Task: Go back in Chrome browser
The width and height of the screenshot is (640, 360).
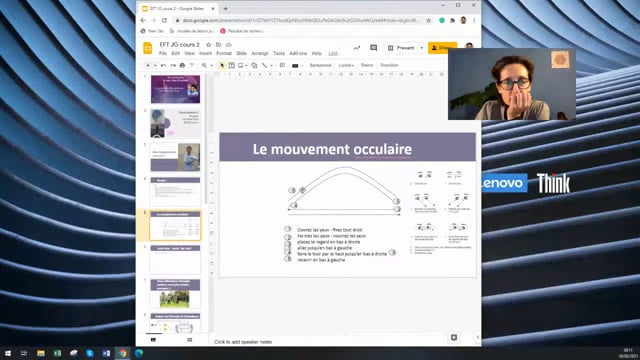Action: [x=143, y=20]
